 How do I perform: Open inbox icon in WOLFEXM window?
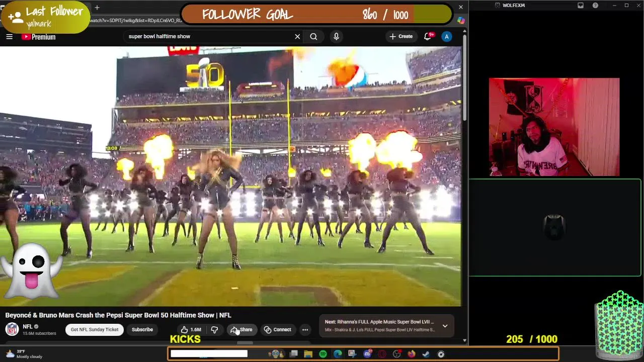tap(581, 6)
